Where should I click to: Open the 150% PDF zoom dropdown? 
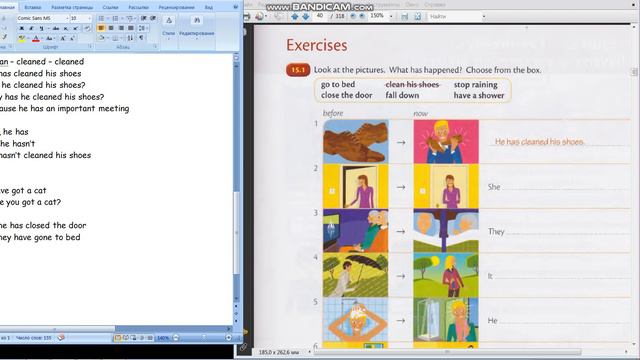[391, 16]
